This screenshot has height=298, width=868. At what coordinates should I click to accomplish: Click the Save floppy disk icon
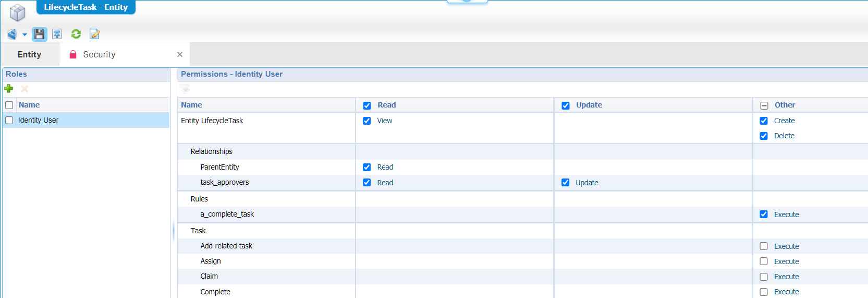pos(40,34)
